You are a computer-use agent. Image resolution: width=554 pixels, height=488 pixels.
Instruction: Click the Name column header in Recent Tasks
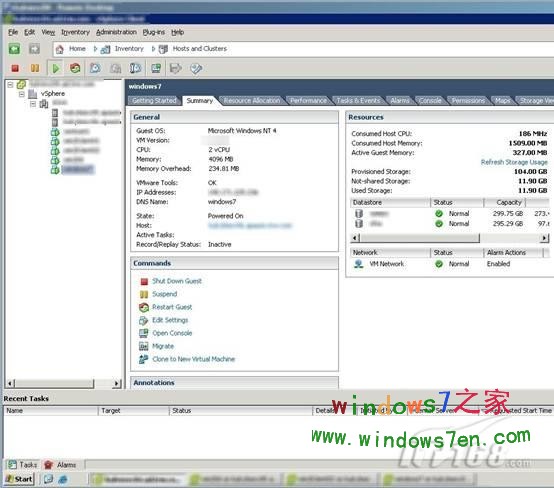51,411
